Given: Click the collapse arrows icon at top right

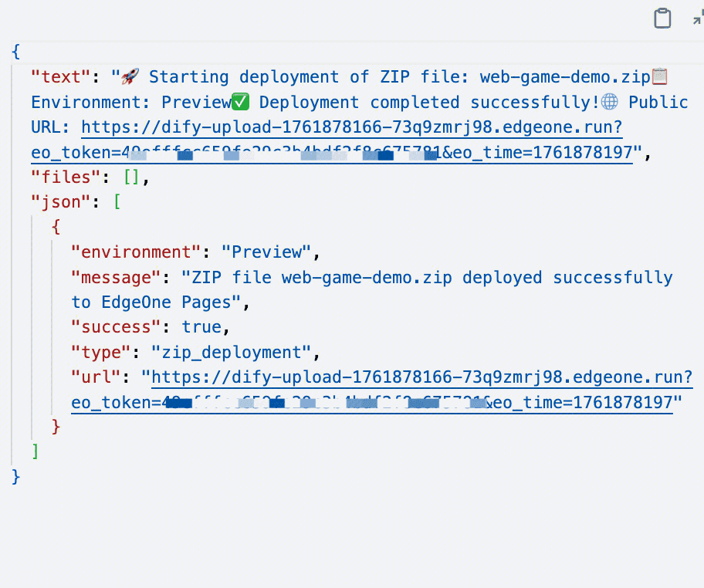Looking at the screenshot, I should (x=698, y=19).
